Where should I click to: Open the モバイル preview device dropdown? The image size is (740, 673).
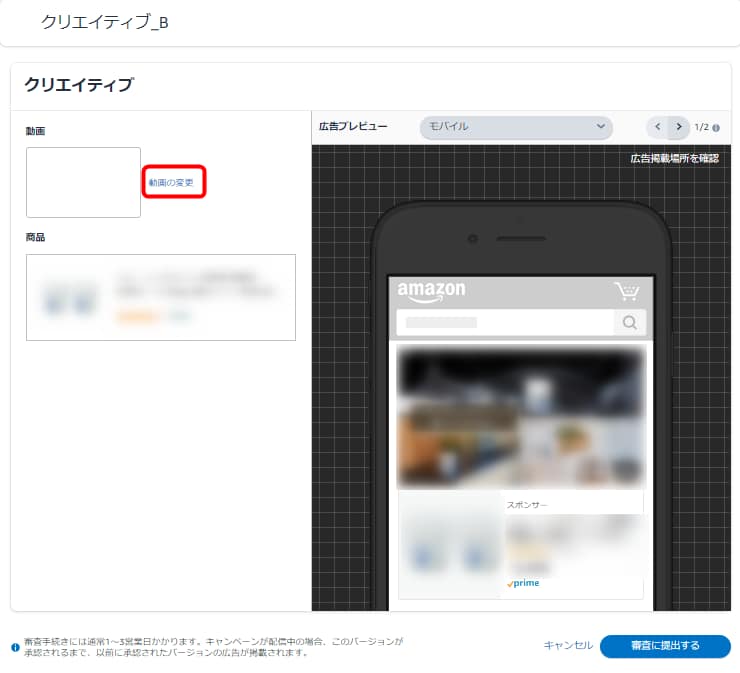click(515, 127)
